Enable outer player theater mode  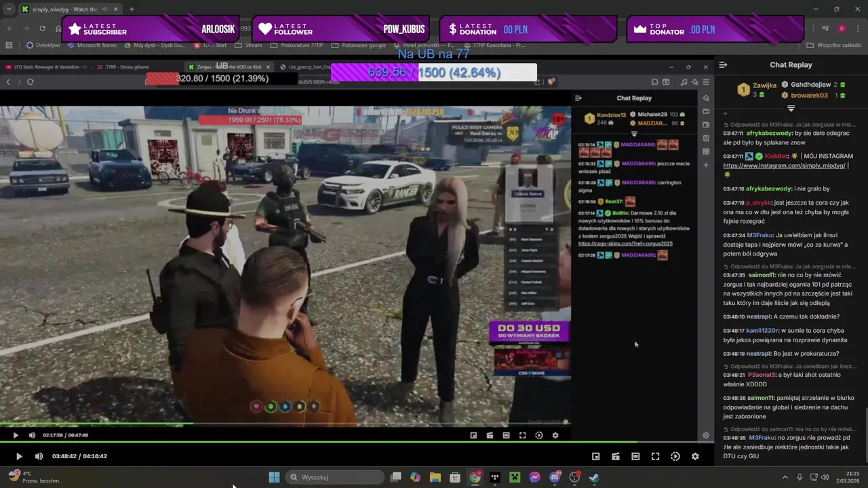click(635, 456)
